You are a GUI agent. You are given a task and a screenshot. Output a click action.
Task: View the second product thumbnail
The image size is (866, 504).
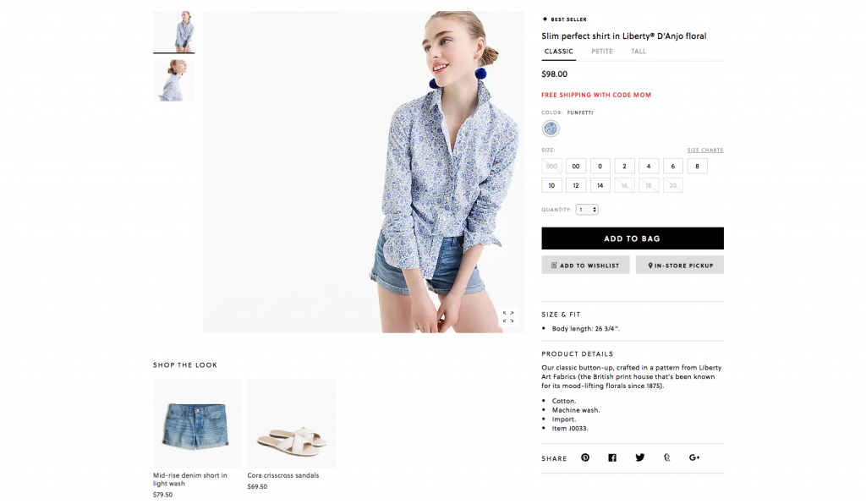pyautogui.click(x=174, y=80)
